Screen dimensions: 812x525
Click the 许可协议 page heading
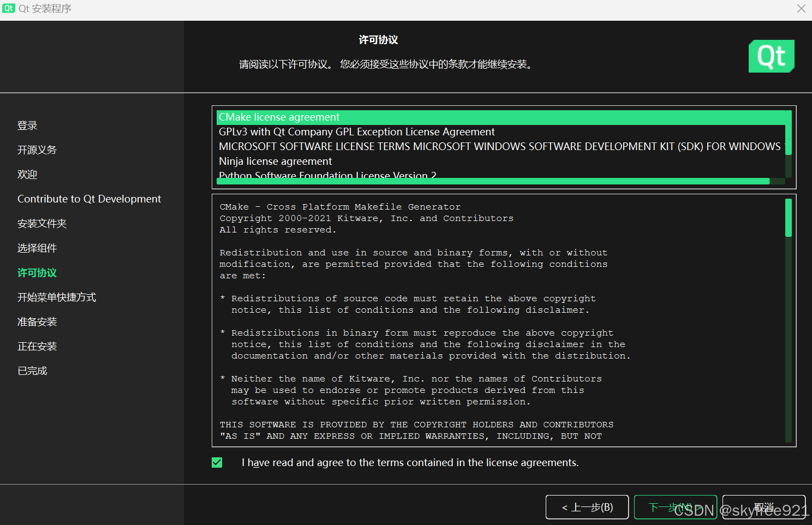coord(378,40)
